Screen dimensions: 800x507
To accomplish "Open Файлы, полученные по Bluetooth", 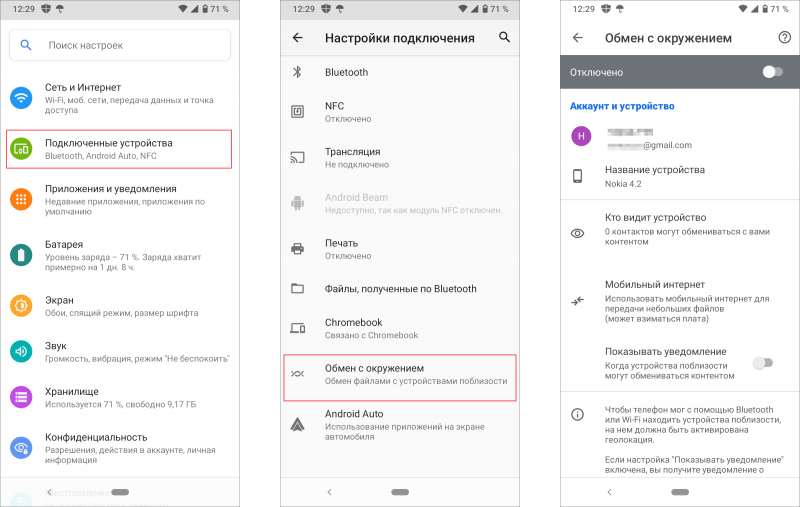I will tap(399, 289).
